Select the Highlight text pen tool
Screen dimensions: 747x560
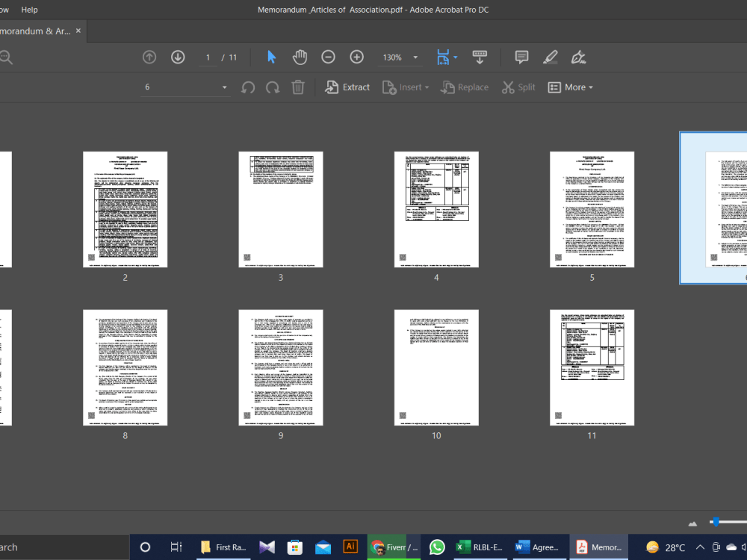click(551, 57)
